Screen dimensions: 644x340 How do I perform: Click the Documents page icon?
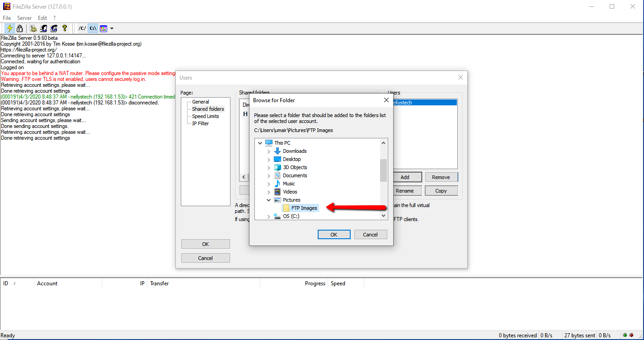[277, 175]
